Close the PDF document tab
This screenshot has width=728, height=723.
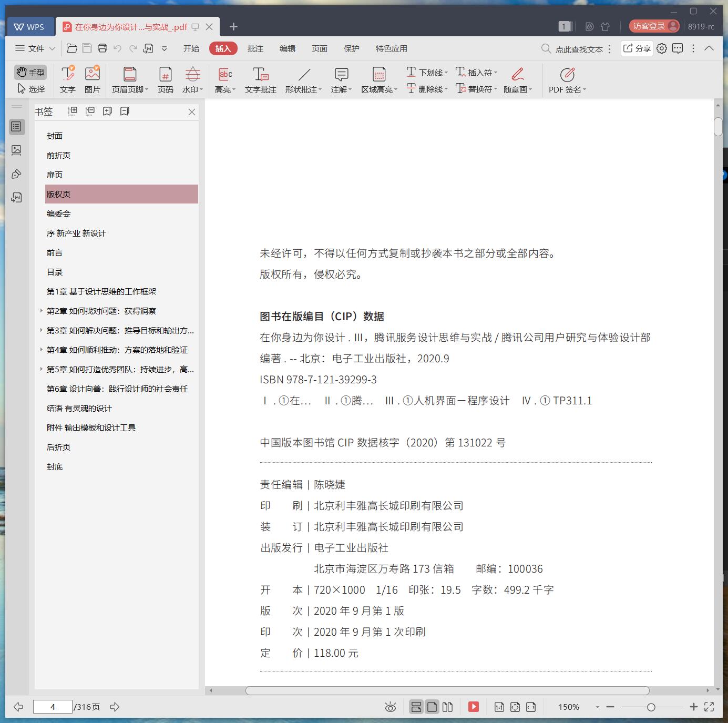click(209, 27)
